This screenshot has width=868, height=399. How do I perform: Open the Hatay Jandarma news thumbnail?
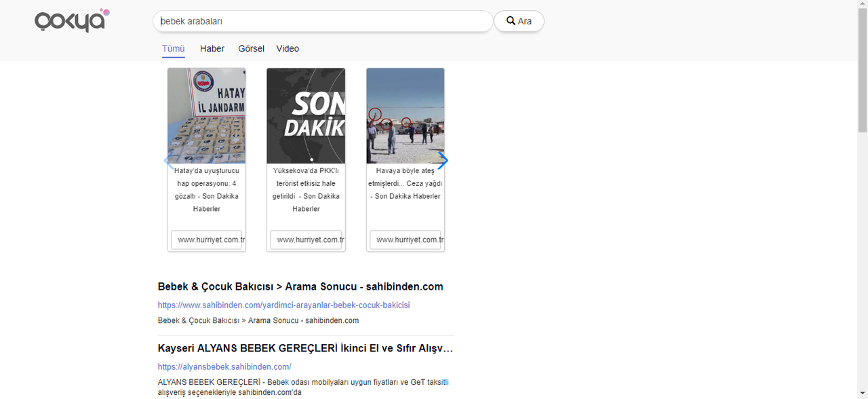point(207,116)
